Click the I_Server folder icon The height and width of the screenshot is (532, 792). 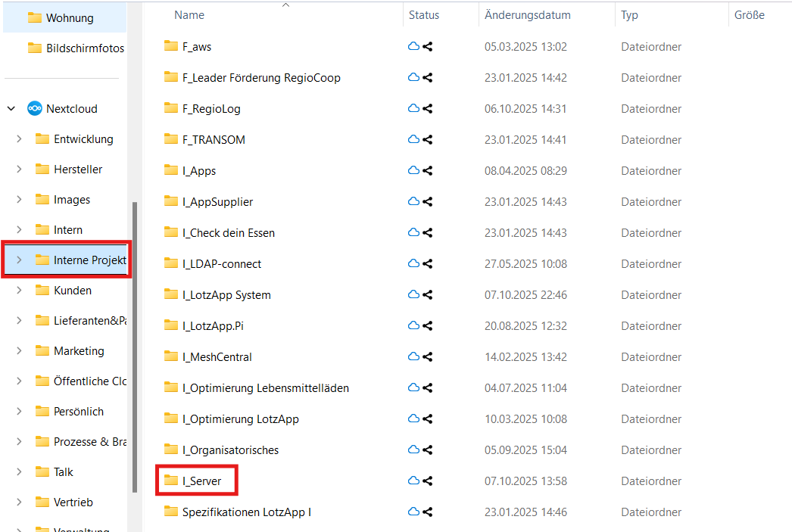click(171, 481)
